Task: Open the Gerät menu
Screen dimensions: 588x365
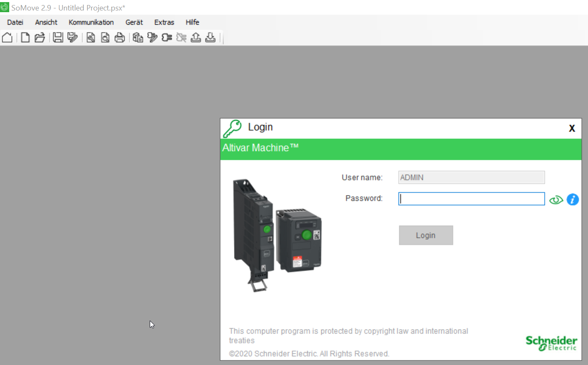Action: 134,22
